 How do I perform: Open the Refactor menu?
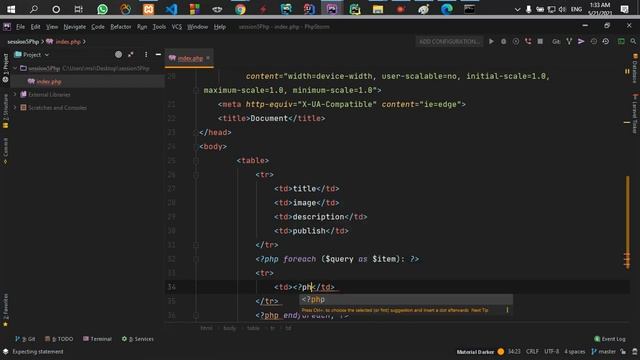pos(121,27)
